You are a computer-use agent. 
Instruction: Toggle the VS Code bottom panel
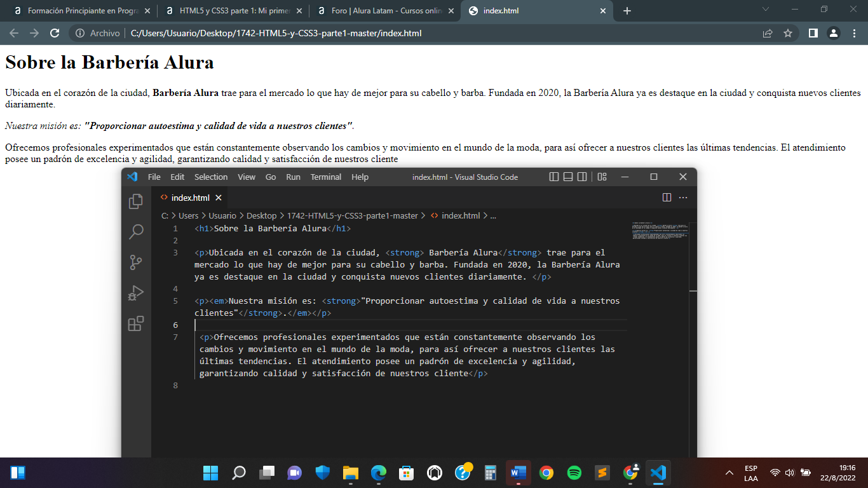coord(568,177)
